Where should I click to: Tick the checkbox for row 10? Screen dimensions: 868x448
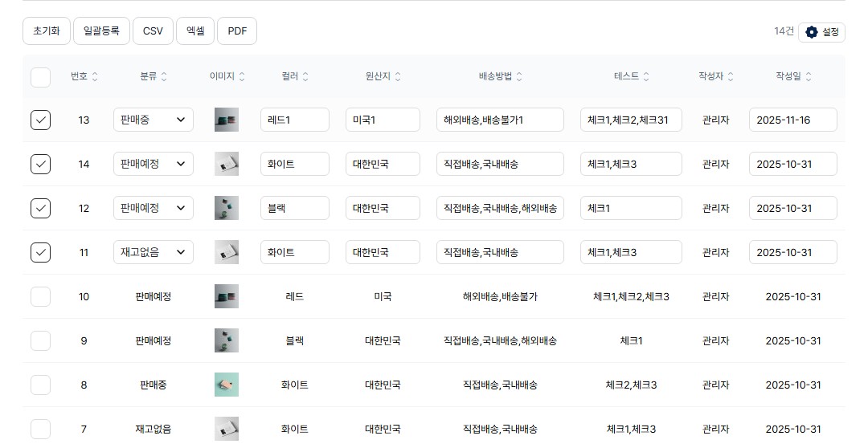tap(40, 296)
